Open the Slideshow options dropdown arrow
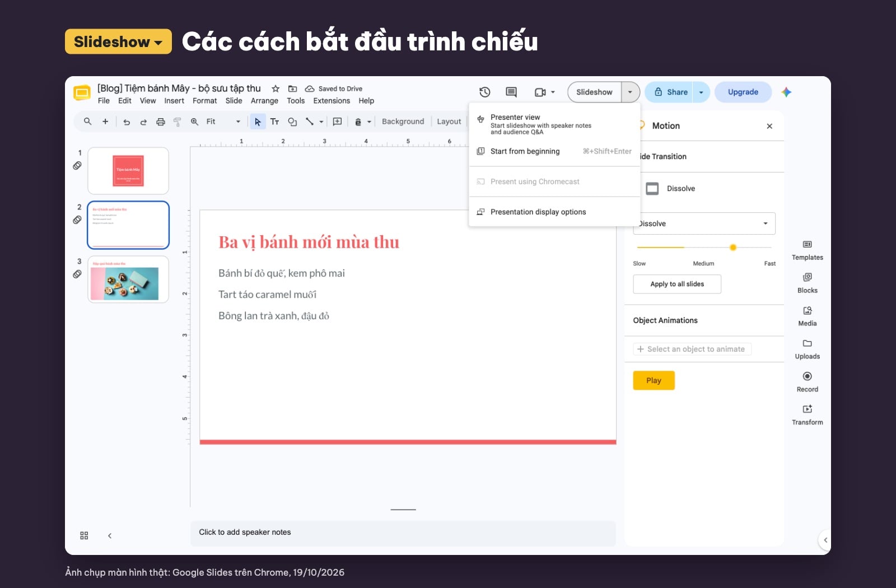 click(630, 92)
